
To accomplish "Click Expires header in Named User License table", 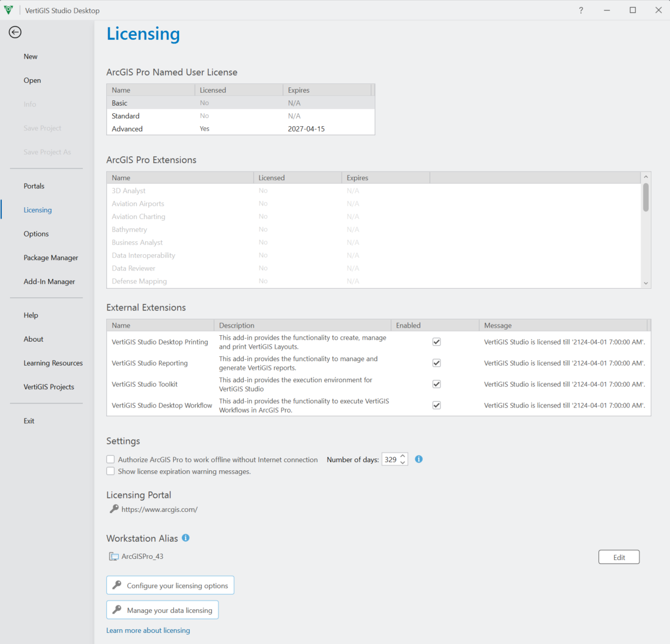I will point(327,90).
